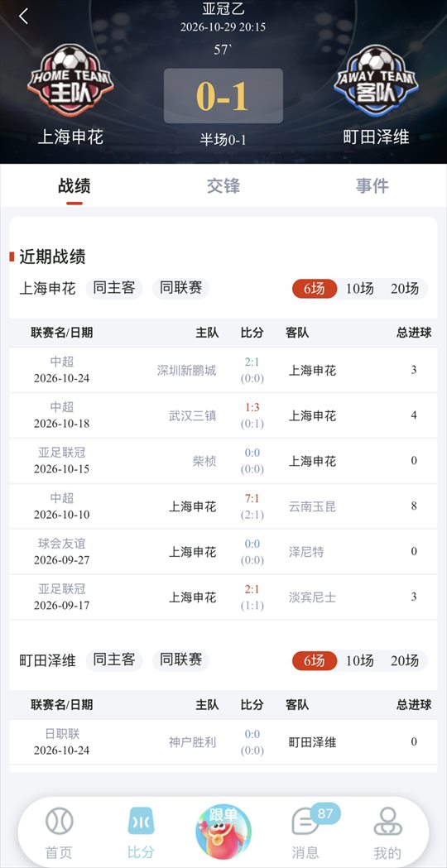This screenshot has width=447, height=868.
Task: Open 云南玉昆 away team
Action: pos(312,506)
